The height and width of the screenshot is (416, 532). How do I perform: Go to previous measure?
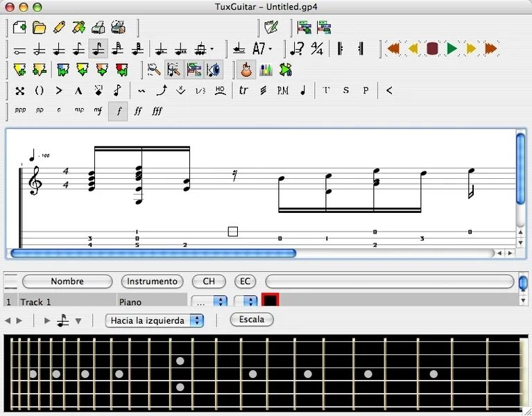(413, 49)
